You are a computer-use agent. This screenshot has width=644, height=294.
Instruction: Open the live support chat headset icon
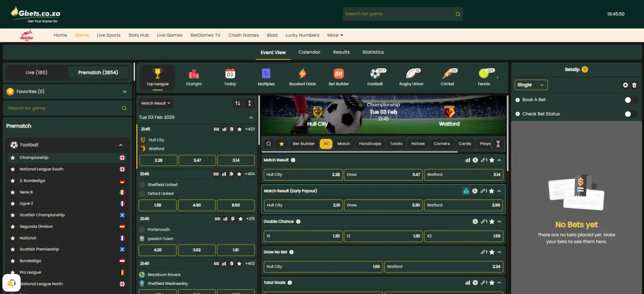tap(11, 283)
